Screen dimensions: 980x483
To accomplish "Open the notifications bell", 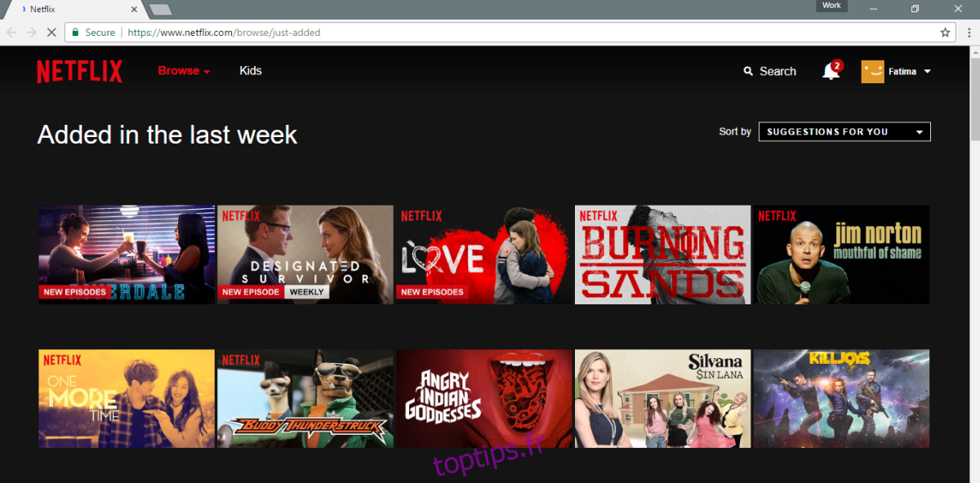I will click(x=831, y=71).
